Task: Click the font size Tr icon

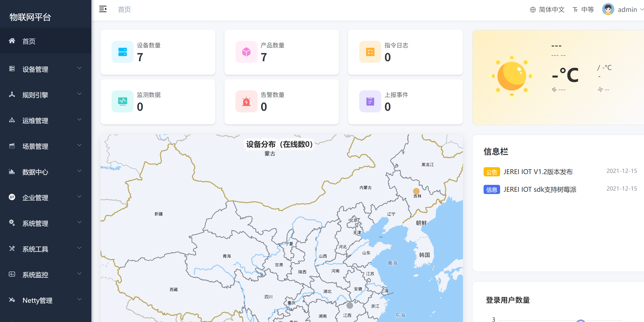Action: pos(576,9)
